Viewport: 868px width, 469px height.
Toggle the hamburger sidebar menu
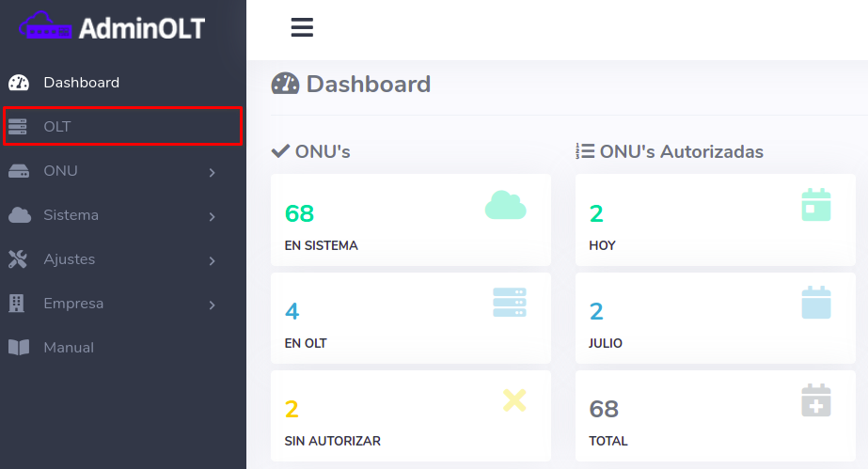point(302,28)
